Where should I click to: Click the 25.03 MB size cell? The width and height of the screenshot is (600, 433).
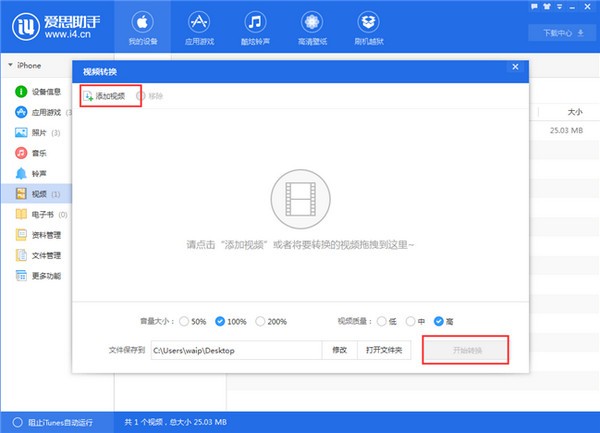[566, 130]
